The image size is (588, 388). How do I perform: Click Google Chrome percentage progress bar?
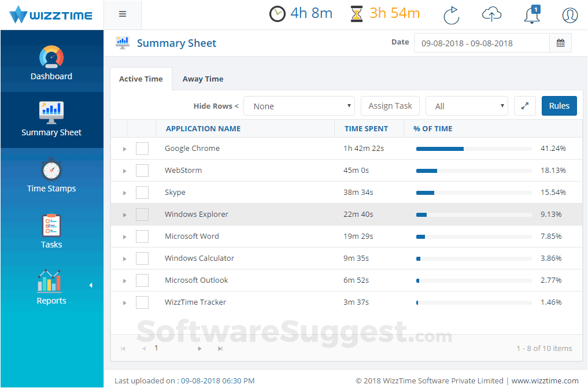474,149
